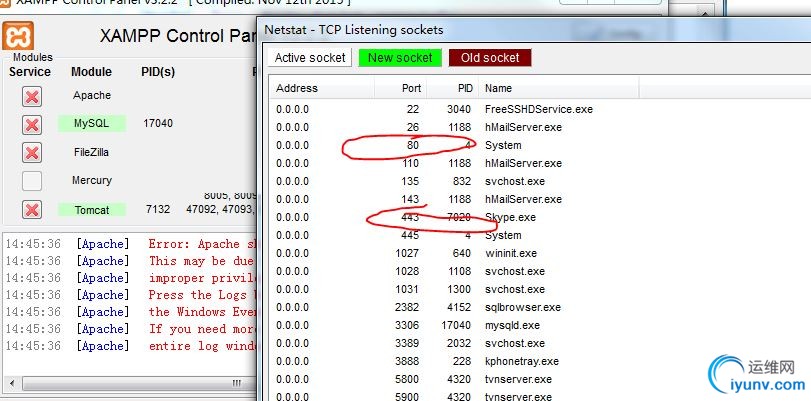The width and height of the screenshot is (811, 401).
Task: Click the 'Press the Logs' log line
Action: coord(130,295)
